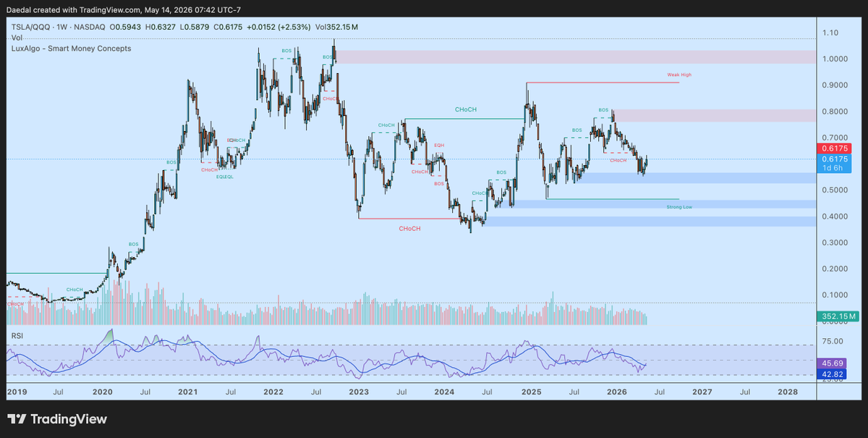Click the 2021 time axis label

[188, 391]
